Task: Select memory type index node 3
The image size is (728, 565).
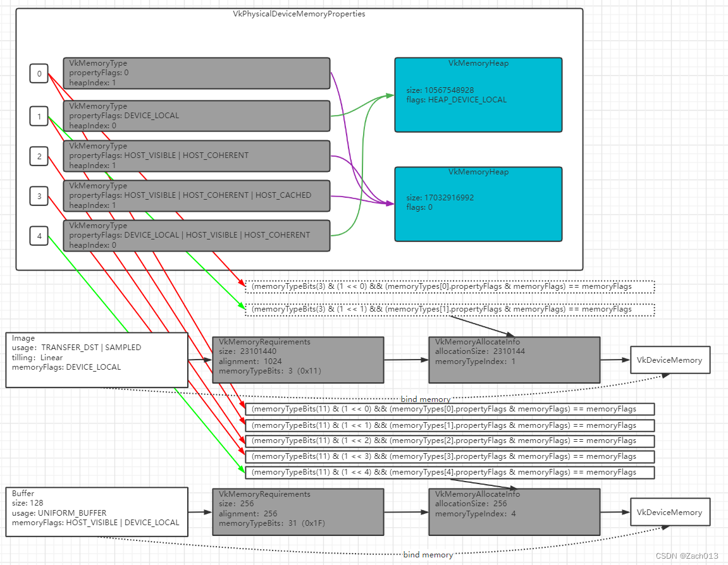Action: click(39, 196)
